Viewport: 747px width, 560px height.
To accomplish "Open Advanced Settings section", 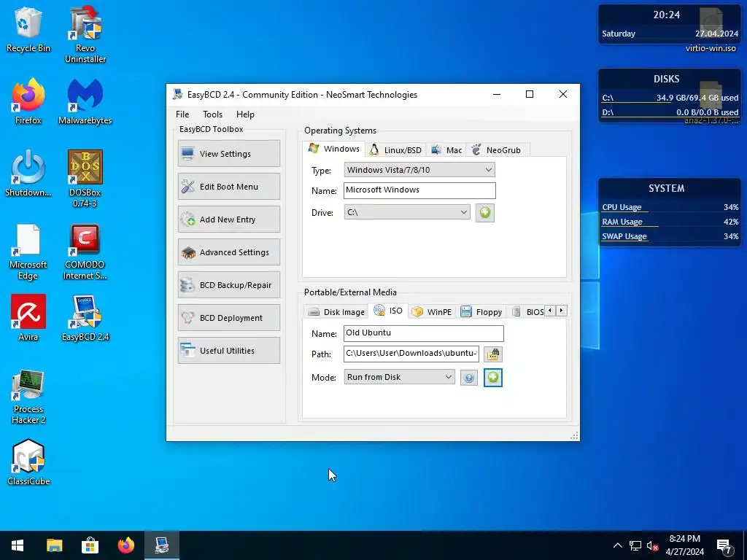I will [x=228, y=252].
